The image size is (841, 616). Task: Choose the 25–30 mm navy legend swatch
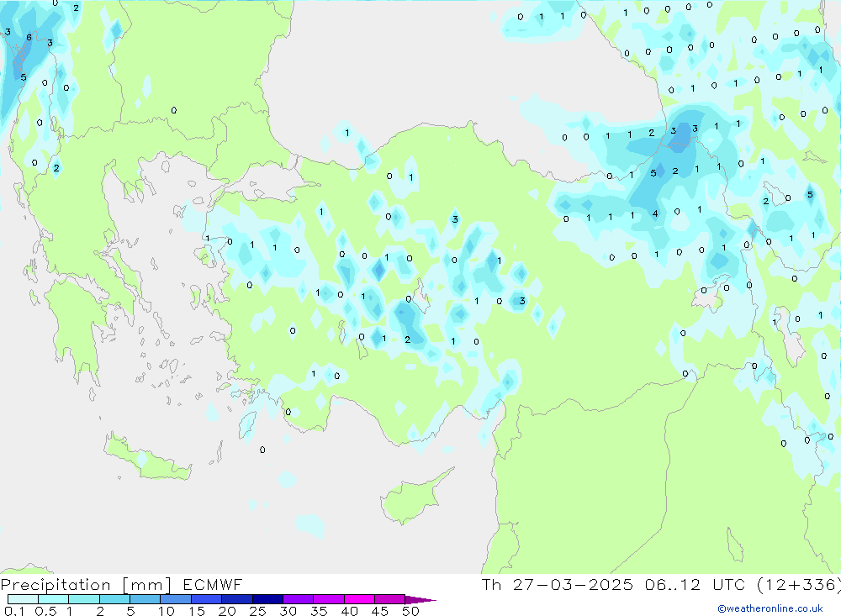click(267, 599)
